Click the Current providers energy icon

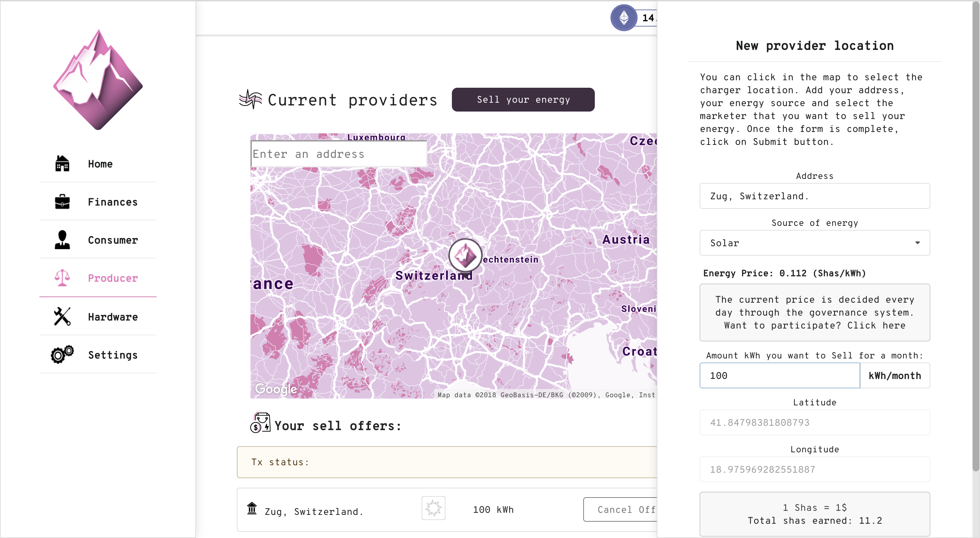251,100
